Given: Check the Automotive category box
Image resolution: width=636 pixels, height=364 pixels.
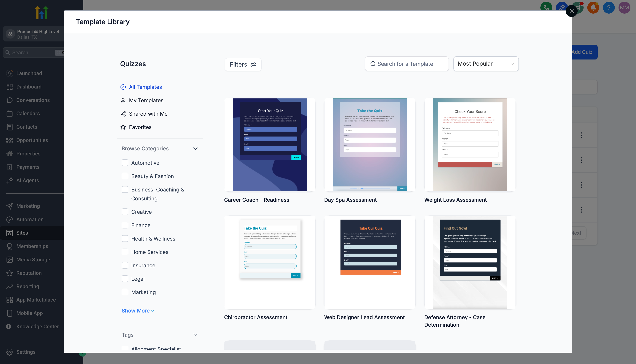Looking at the screenshot, I should pyautogui.click(x=125, y=163).
